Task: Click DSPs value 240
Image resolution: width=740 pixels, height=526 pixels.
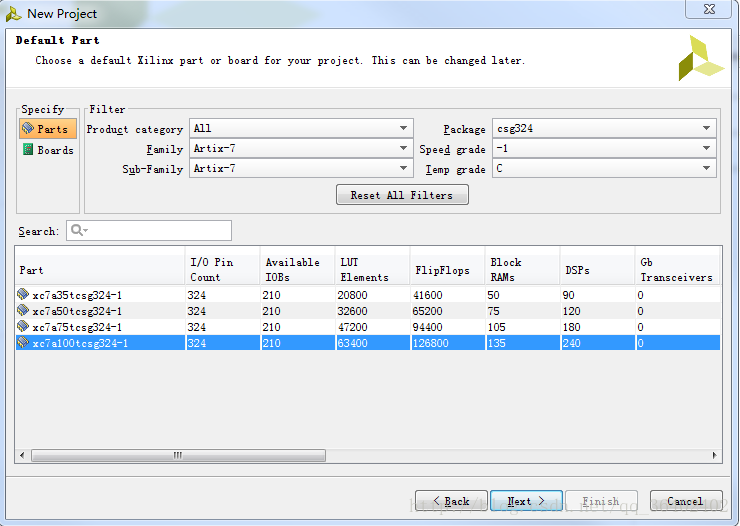Action: coord(571,343)
